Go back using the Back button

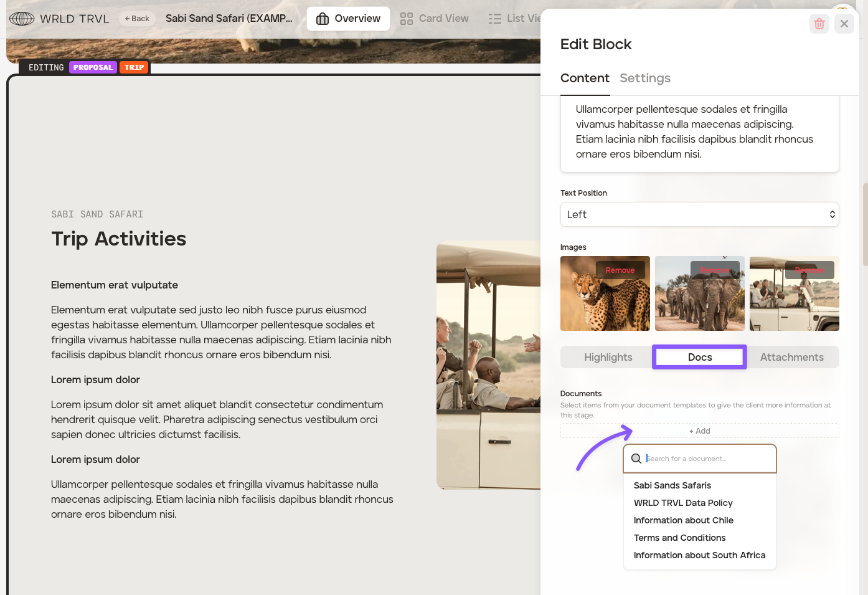pos(137,19)
